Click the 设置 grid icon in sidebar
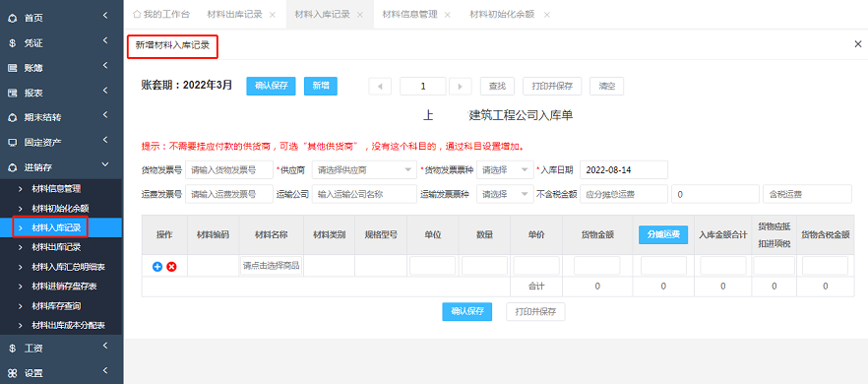The height and width of the screenshot is (384, 868). pyautogui.click(x=12, y=373)
